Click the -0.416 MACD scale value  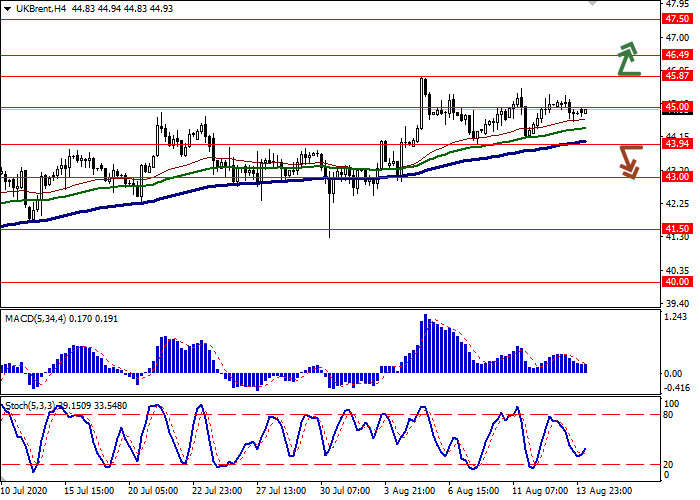click(677, 388)
